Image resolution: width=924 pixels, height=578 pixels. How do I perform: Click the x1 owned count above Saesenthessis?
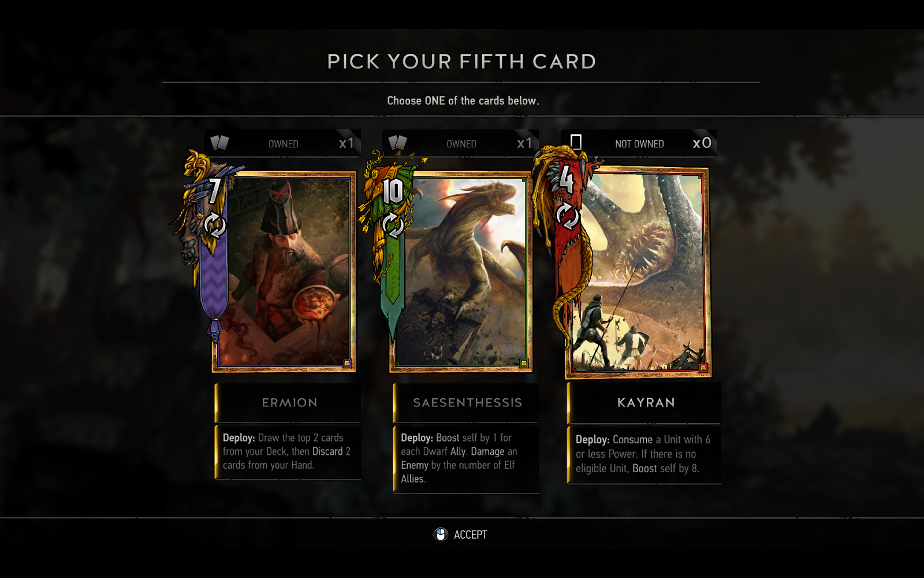(524, 143)
